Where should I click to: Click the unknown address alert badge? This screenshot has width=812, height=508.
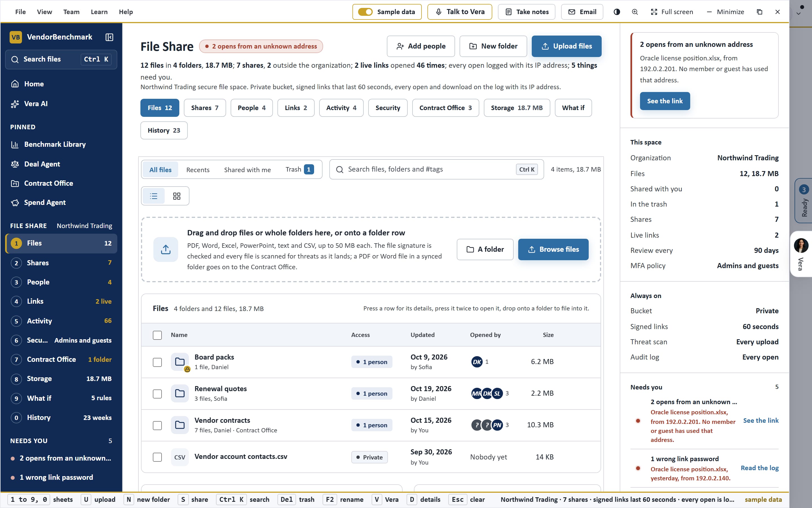(x=261, y=46)
